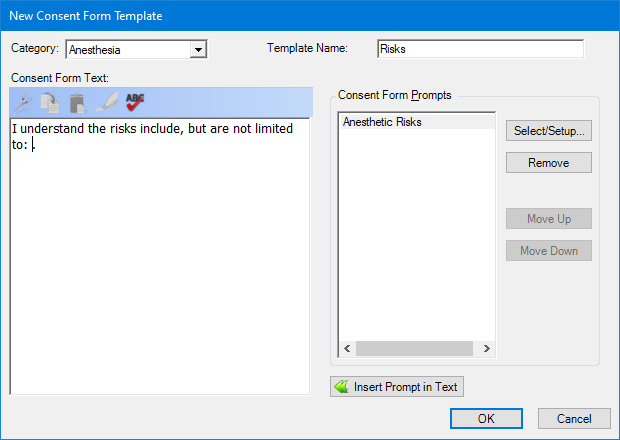Click the Move Up button
Screen dimensions: 620x440
(549, 219)
